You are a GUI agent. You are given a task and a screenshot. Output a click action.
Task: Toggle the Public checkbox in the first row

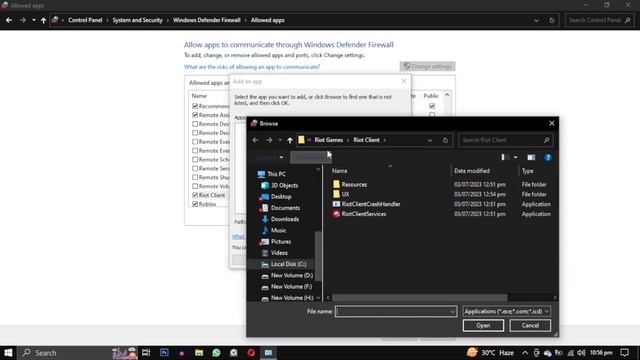pos(432,106)
